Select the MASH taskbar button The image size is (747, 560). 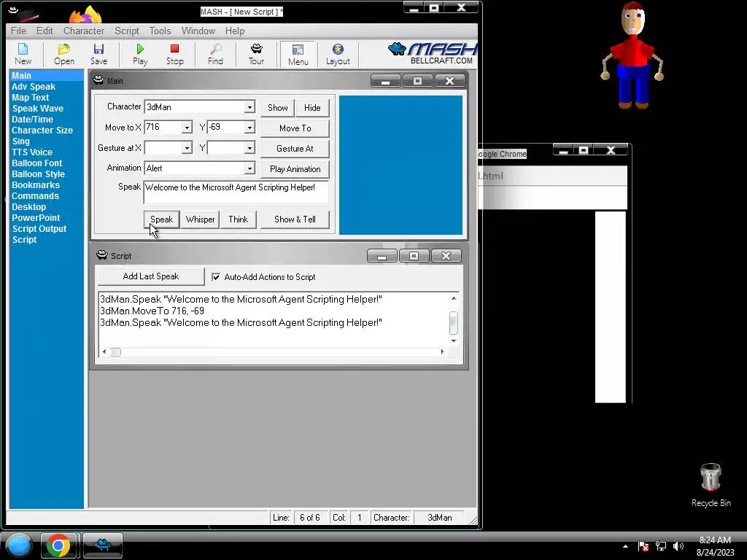point(102,545)
